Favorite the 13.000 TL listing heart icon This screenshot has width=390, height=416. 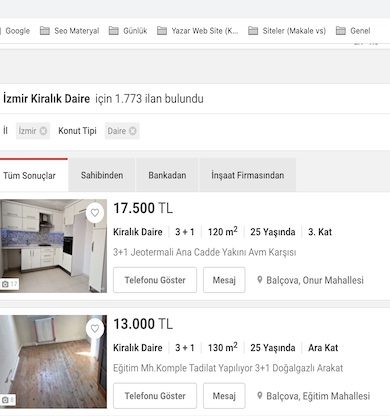tap(95, 329)
